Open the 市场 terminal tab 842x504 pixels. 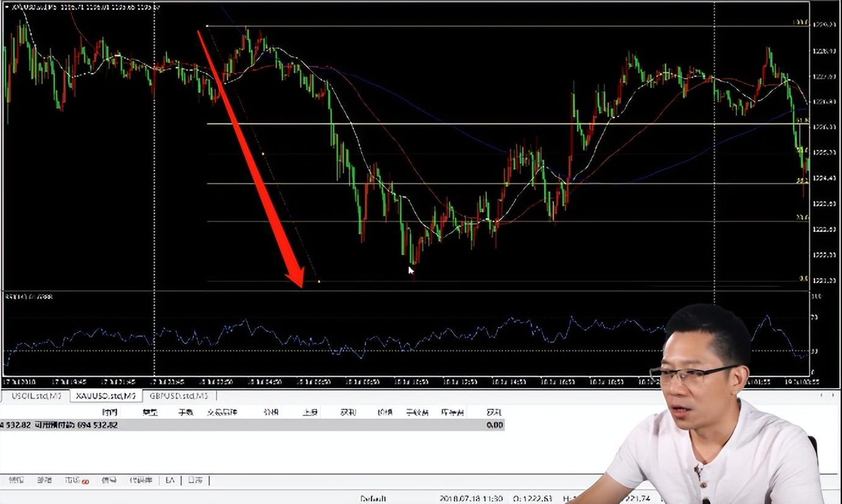coord(73,480)
